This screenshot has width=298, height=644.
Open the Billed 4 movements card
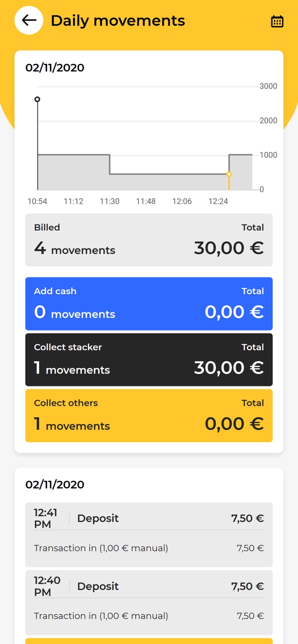click(149, 240)
